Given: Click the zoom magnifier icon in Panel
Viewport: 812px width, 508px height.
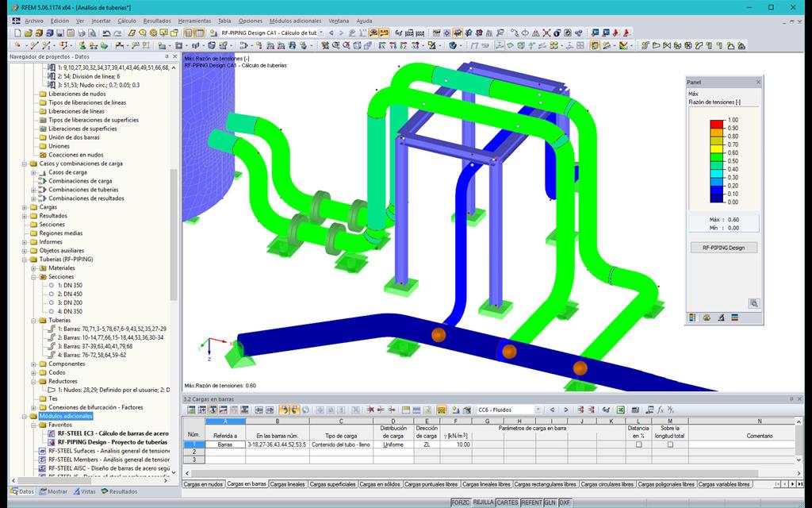Looking at the screenshot, I should [x=754, y=304].
